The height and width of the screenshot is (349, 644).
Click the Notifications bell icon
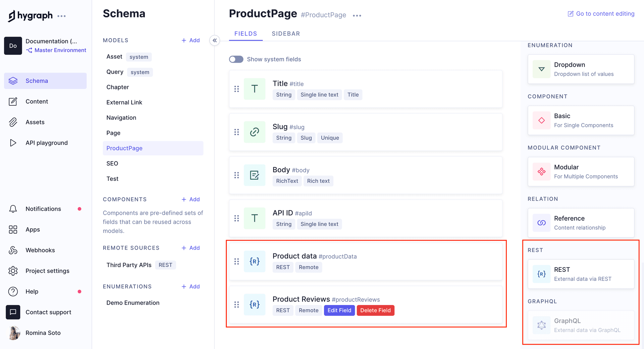click(13, 209)
